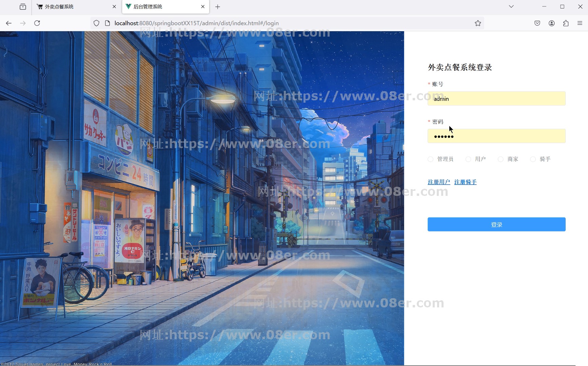
Task: Open the Firefox recent tabs panel icon
Action: [x=23, y=7]
